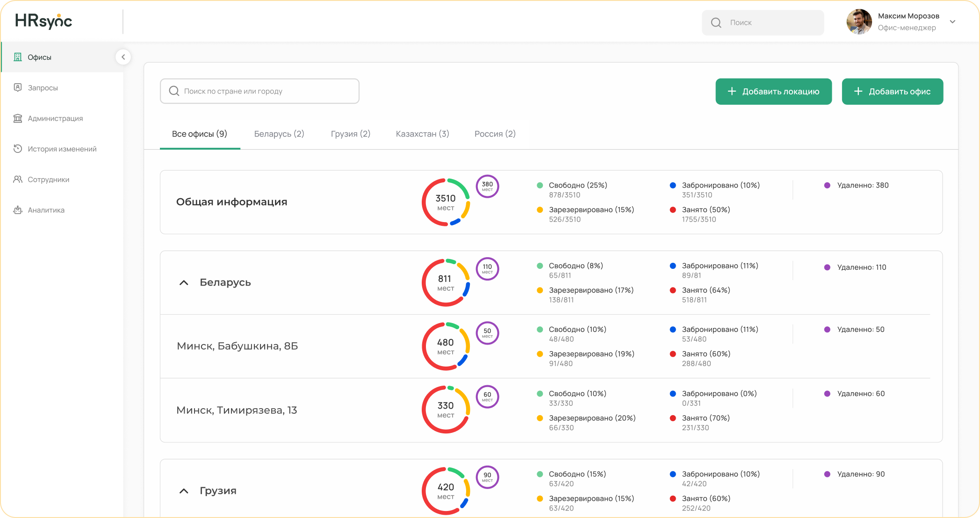Click the 480 мест donut chart
This screenshot has height=518, width=980.
446,346
